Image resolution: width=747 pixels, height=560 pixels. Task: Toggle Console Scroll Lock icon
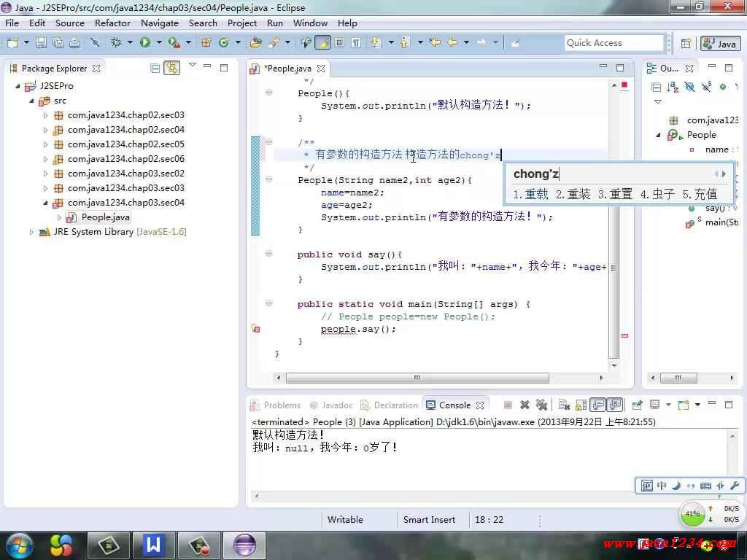click(x=581, y=405)
